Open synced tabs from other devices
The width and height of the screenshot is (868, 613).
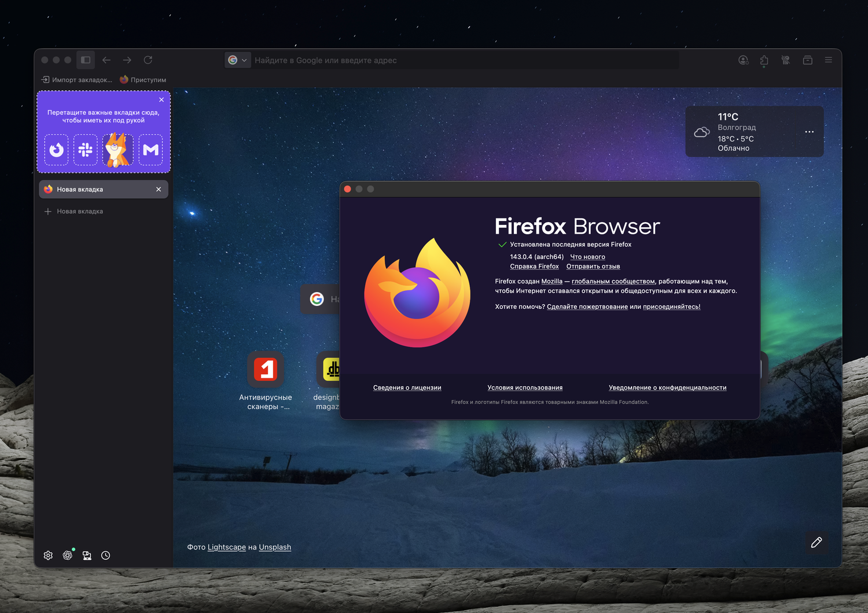click(x=87, y=556)
